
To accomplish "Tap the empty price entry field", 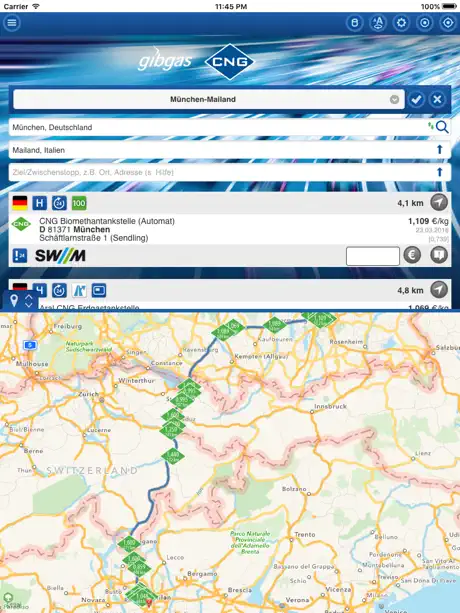I will click(373, 256).
